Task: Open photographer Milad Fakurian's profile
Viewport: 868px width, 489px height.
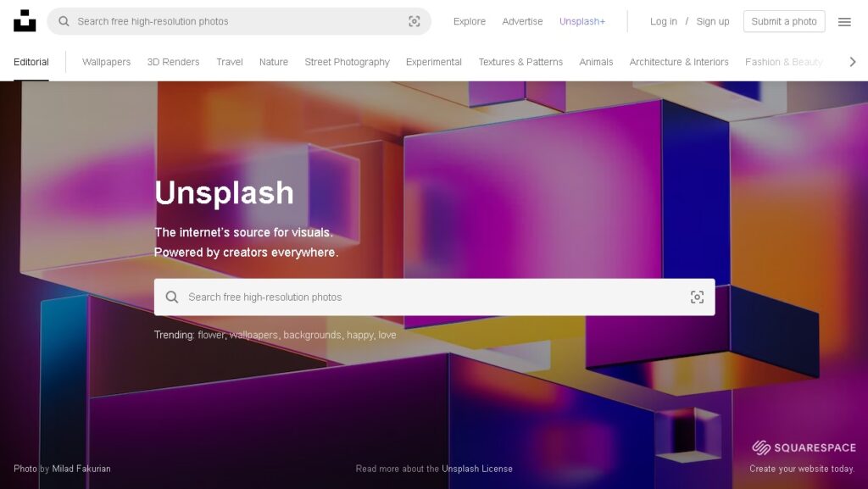Action: tap(81, 469)
